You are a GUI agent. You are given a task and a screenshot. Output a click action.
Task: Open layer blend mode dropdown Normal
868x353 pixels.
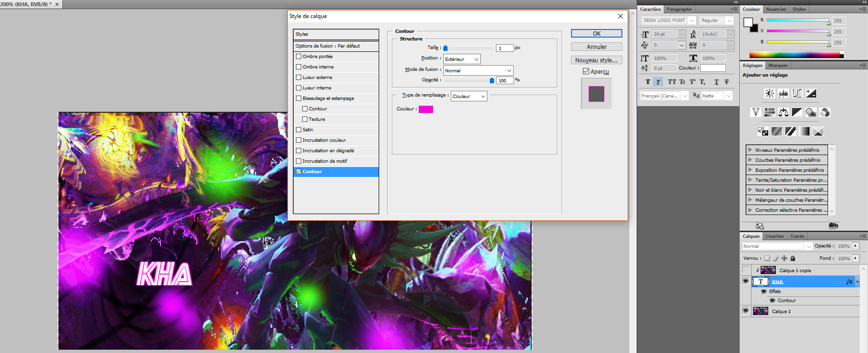(x=777, y=246)
